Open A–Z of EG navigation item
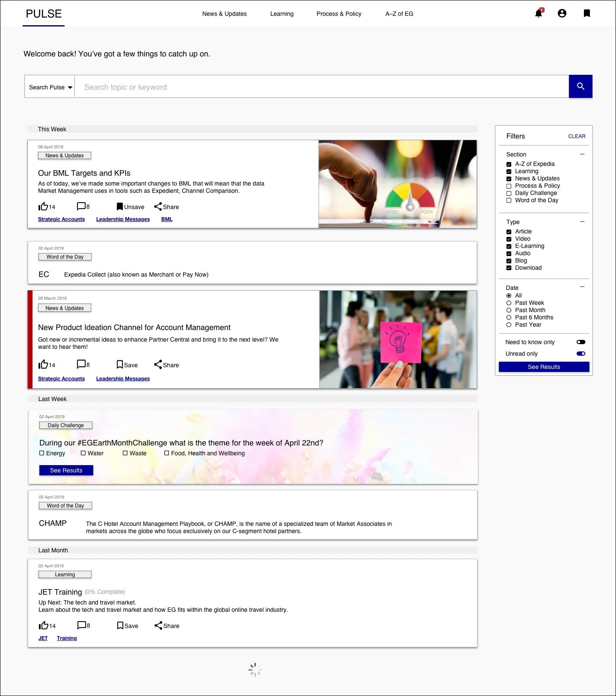Image resolution: width=616 pixels, height=696 pixels. (400, 14)
